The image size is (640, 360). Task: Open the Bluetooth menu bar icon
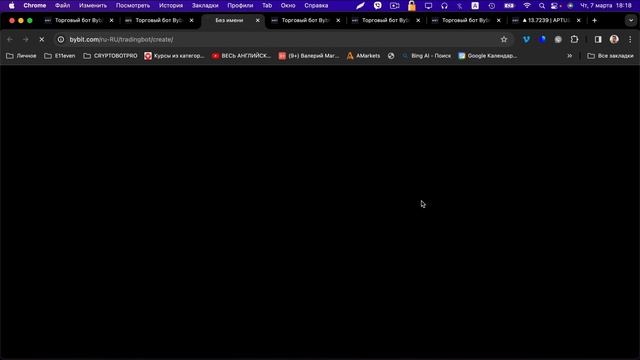point(460,6)
